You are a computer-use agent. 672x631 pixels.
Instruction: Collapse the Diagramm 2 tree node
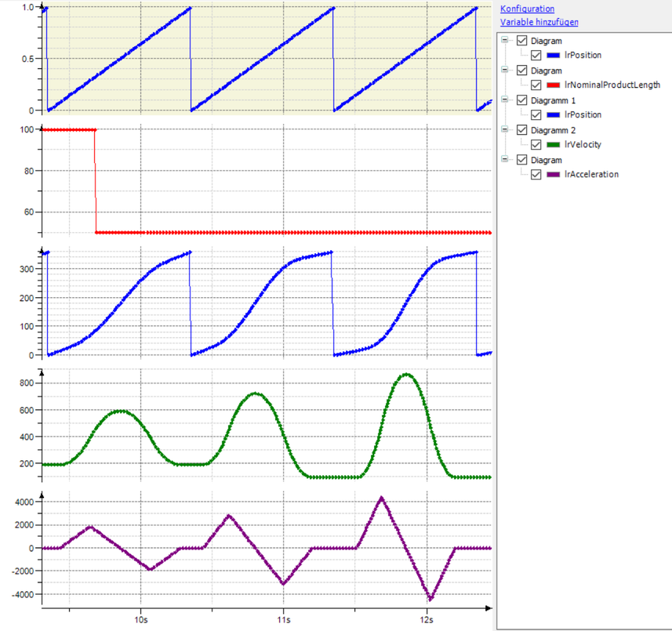point(507,130)
